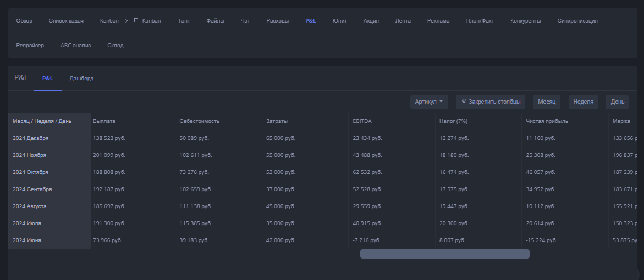644x280 pixels.
Task: Switch grouping to Месяц
Action: [x=546, y=102]
